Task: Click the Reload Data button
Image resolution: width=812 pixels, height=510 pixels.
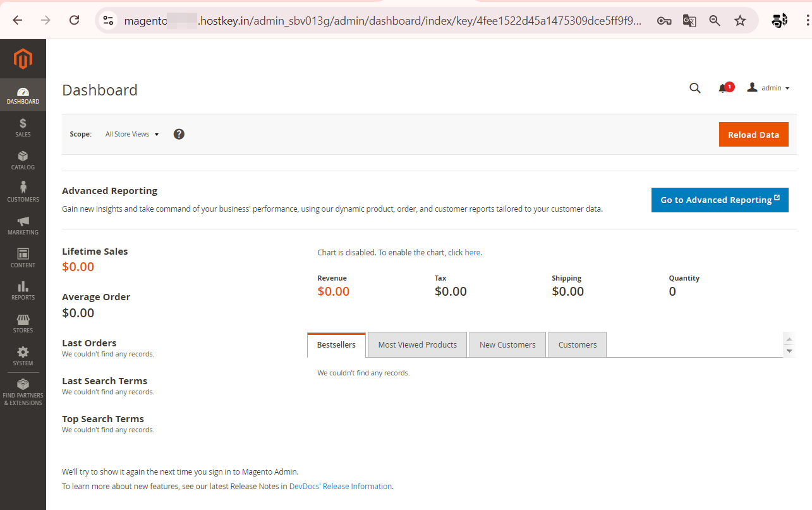Action: coord(753,135)
